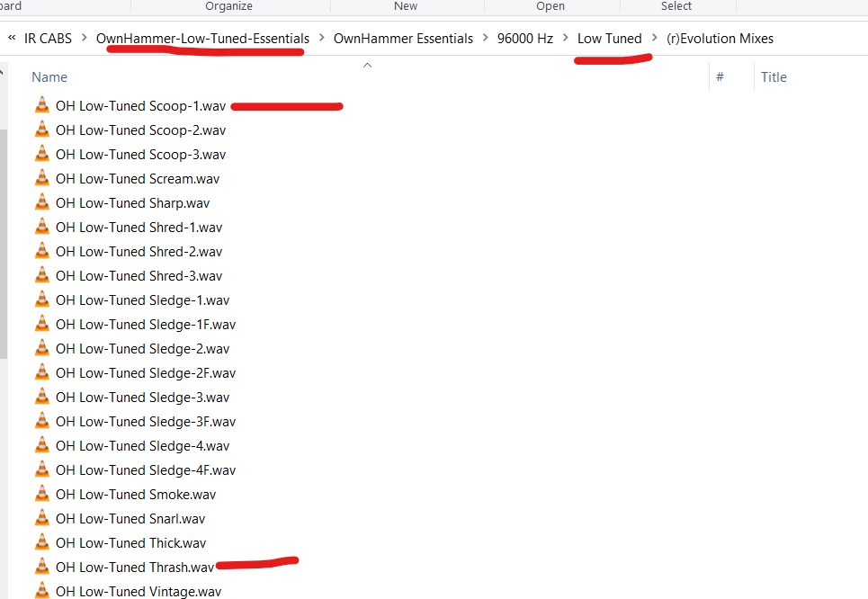868x599 pixels.
Task: Expand hidden breadcrumb folders via double-chevron
Action: [x=12, y=38]
